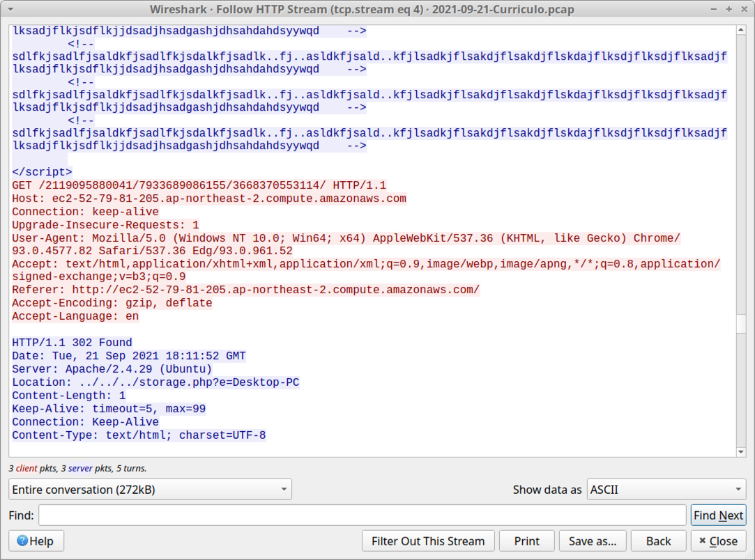Screen dimensions: 755x560
Task: Click the 93.0.4577.82 Safari/537.36 Edg line
Action: [152, 251]
